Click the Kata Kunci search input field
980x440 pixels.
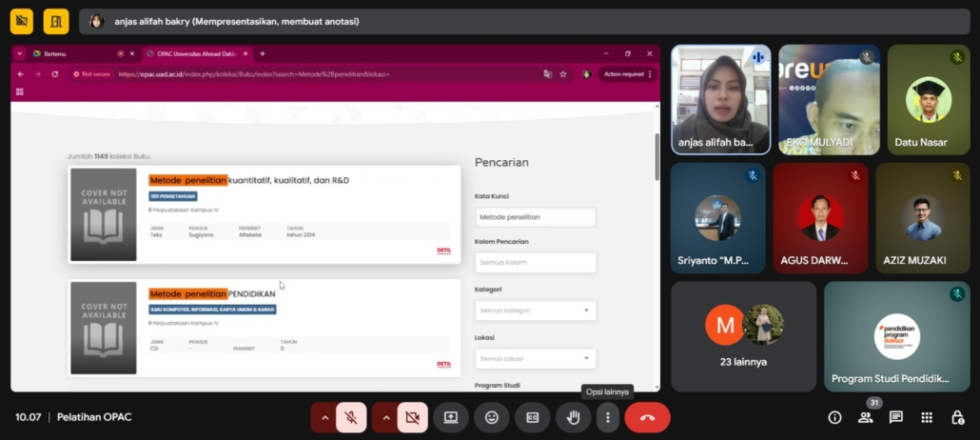coord(535,217)
